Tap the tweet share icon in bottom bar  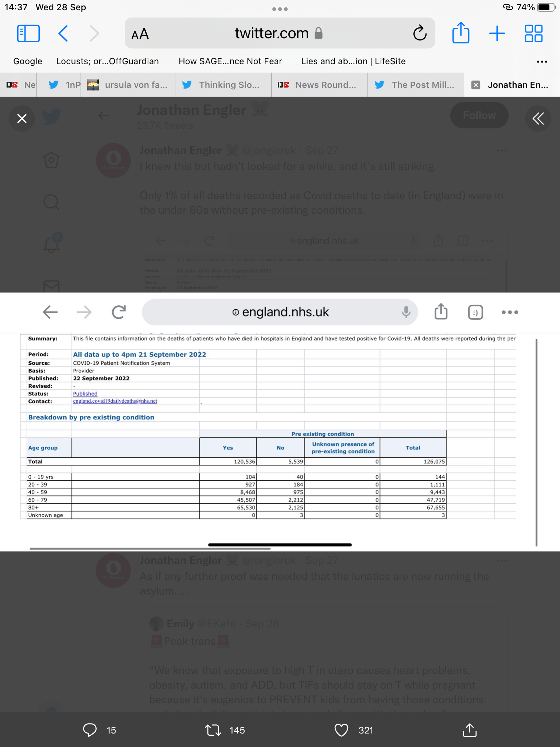(x=470, y=730)
